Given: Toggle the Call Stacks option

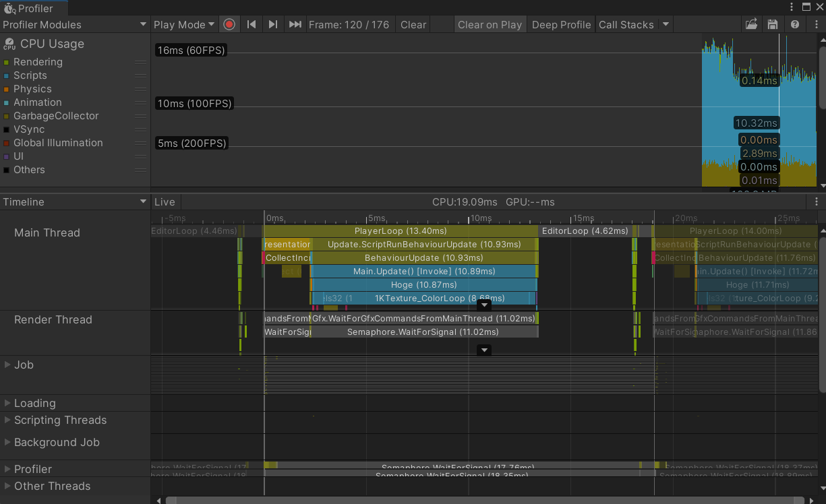Looking at the screenshot, I should [x=626, y=24].
